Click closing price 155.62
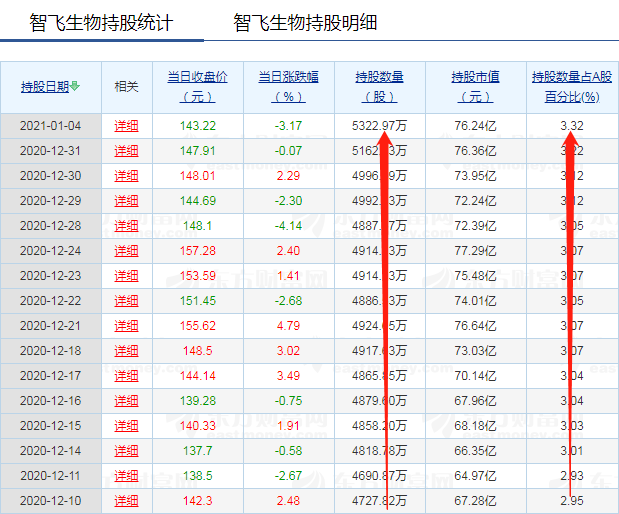The height and width of the screenshot is (514, 619). (198, 326)
